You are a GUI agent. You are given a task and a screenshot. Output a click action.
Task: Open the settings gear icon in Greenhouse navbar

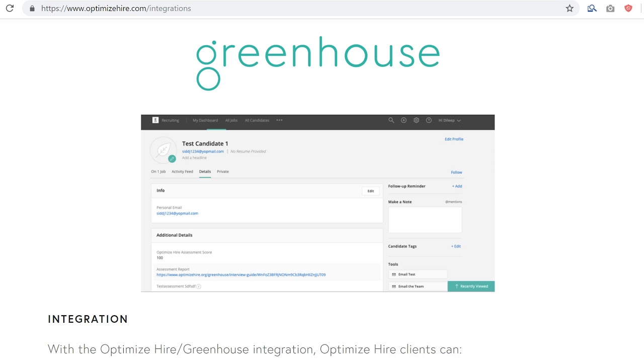click(x=416, y=120)
